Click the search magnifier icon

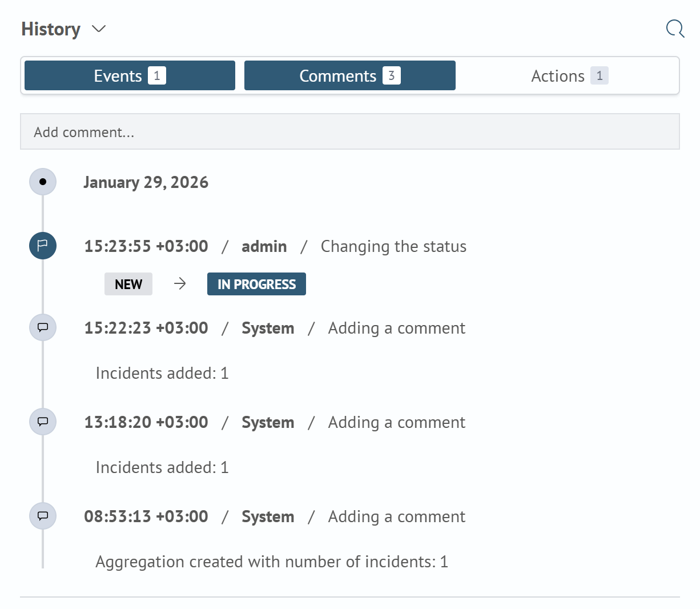click(675, 29)
